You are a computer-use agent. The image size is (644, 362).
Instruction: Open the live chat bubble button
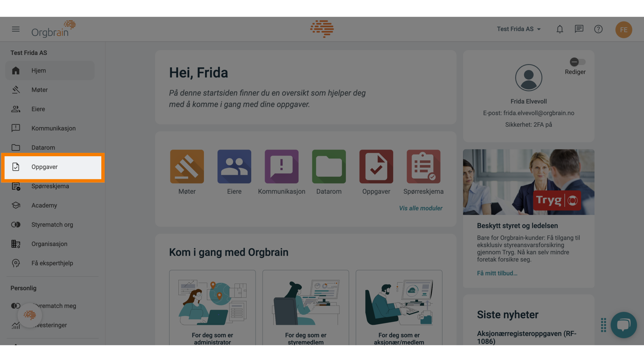point(624,325)
